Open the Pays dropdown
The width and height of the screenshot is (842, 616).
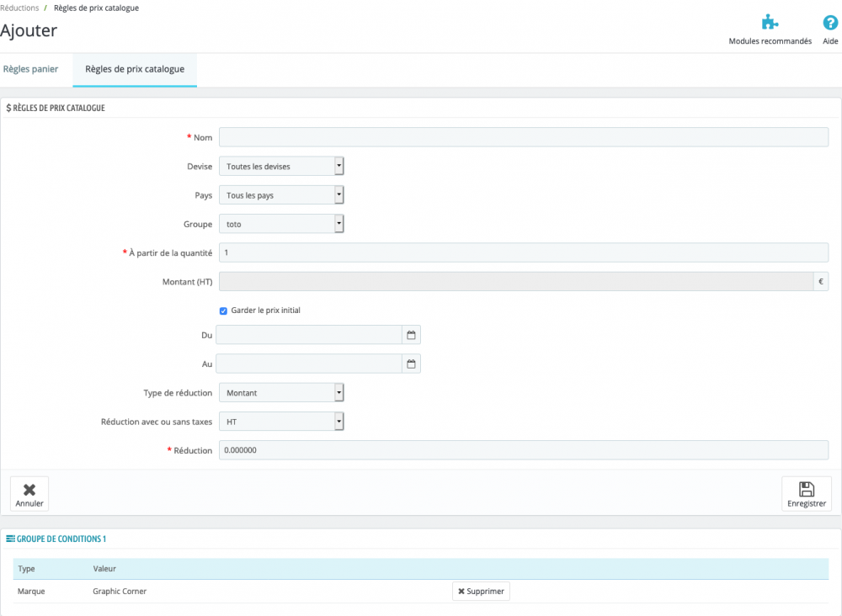281,195
